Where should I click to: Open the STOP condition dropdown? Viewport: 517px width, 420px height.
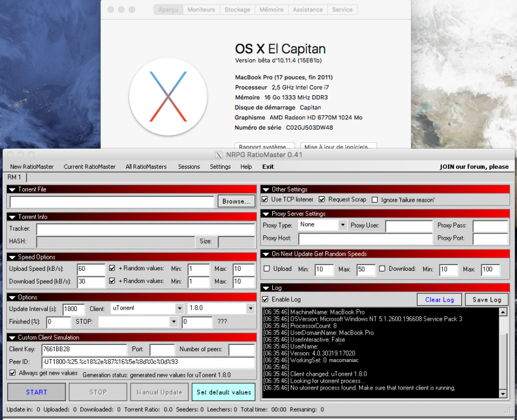(173, 321)
